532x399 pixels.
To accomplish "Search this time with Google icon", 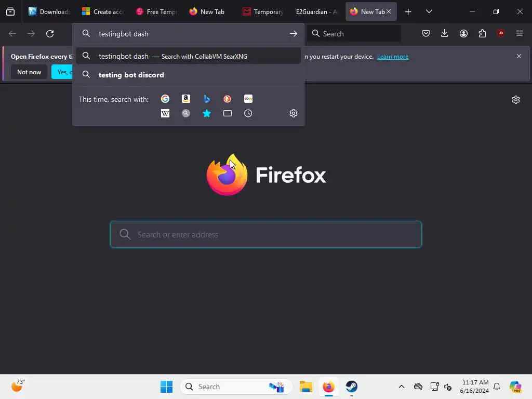I will click(165, 99).
